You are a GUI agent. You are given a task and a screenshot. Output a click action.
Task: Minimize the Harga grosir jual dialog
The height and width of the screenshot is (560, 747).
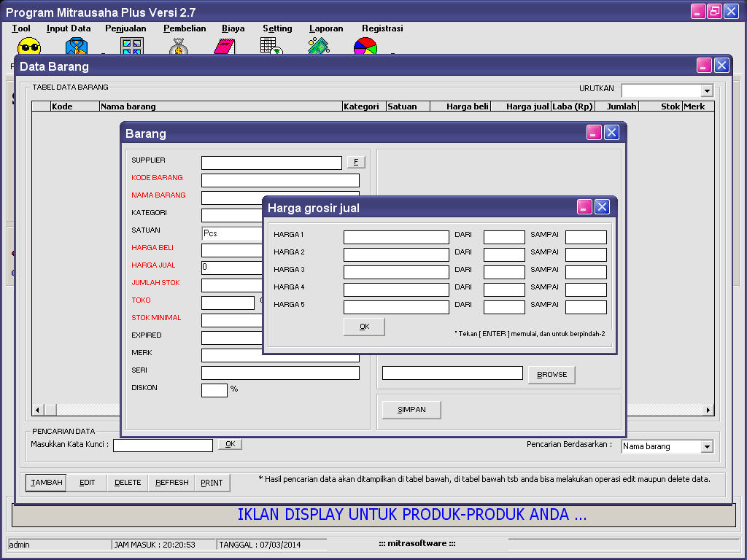tap(584, 207)
